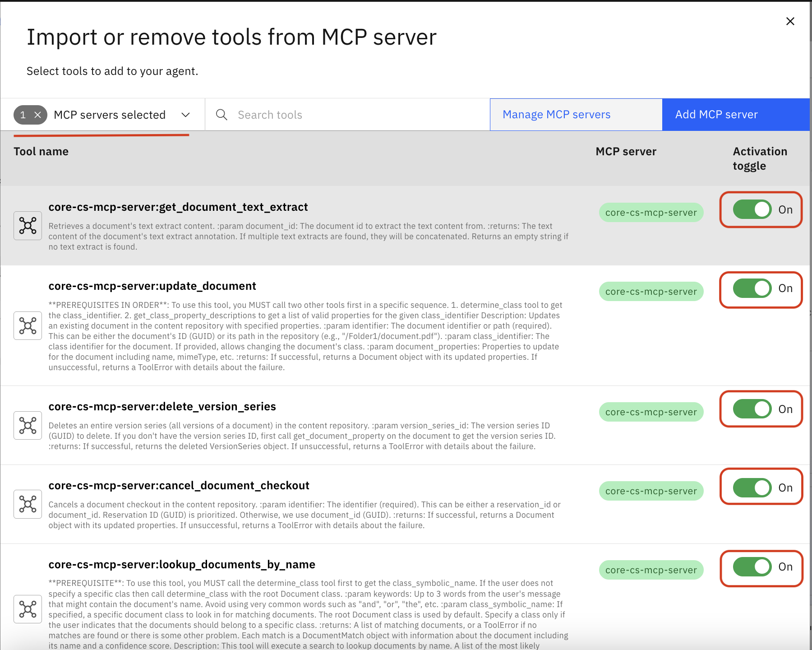Click Add MCP server
This screenshot has height=650, width=812.
tap(715, 115)
